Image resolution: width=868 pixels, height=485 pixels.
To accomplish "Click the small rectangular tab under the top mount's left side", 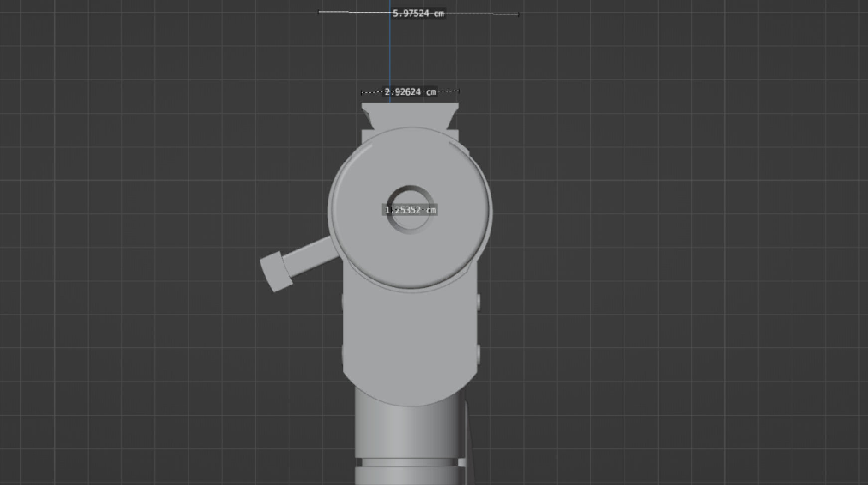I will (367, 136).
